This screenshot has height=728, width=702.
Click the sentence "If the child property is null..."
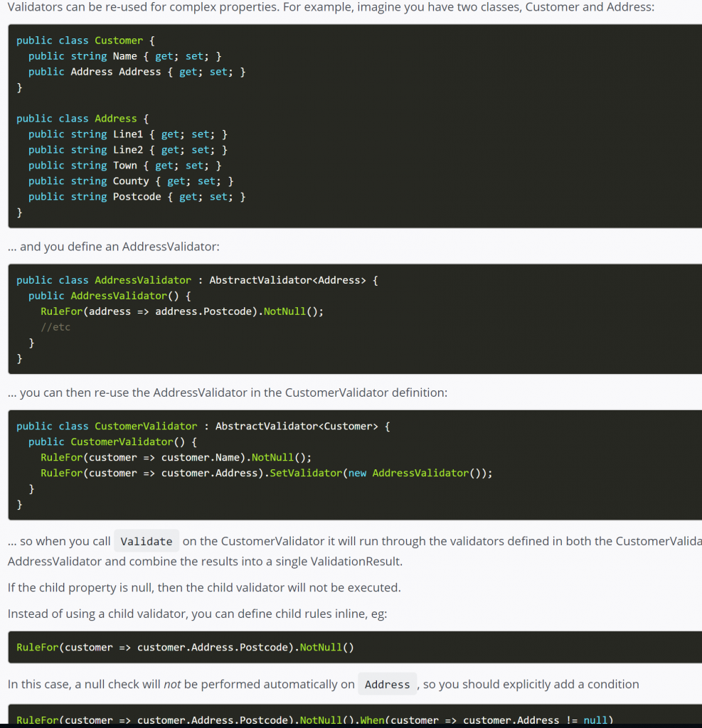click(204, 588)
